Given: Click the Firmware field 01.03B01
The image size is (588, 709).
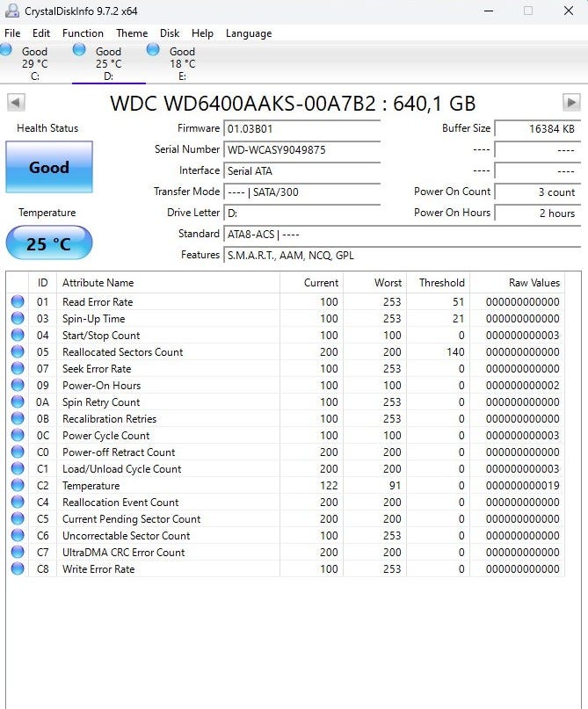Looking at the screenshot, I should 301,129.
